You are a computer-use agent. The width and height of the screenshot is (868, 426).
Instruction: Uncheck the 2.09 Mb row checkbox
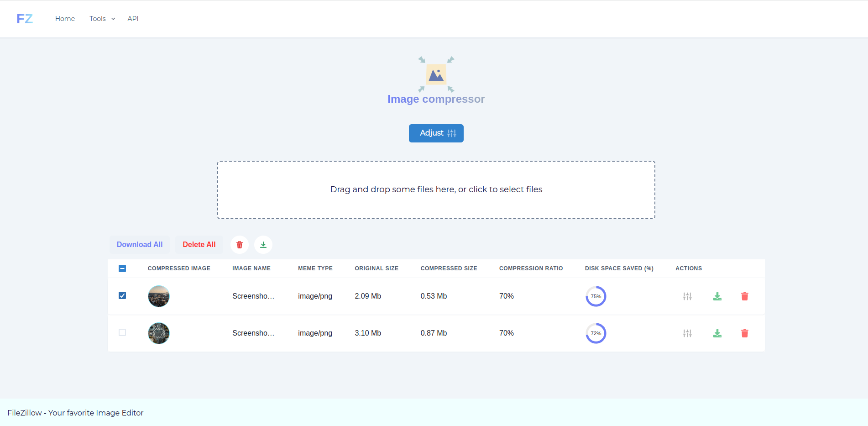pyautogui.click(x=122, y=295)
